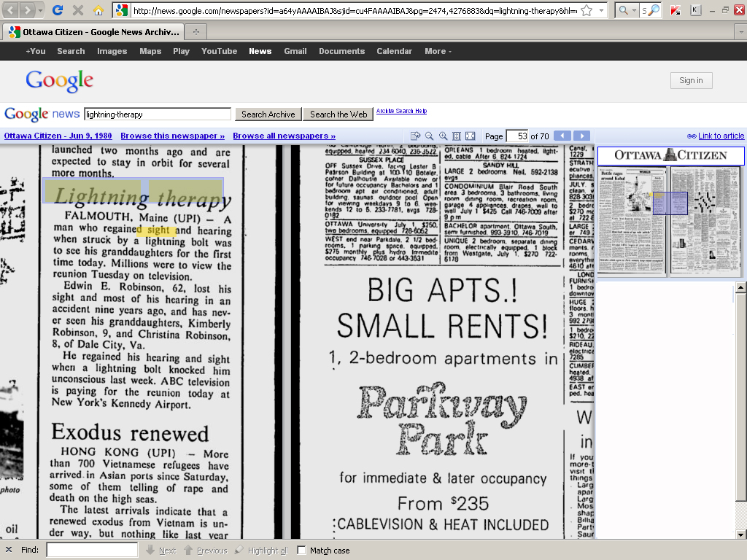The height and width of the screenshot is (560, 747).
Task: Focus the Find text field
Action: coord(92,550)
